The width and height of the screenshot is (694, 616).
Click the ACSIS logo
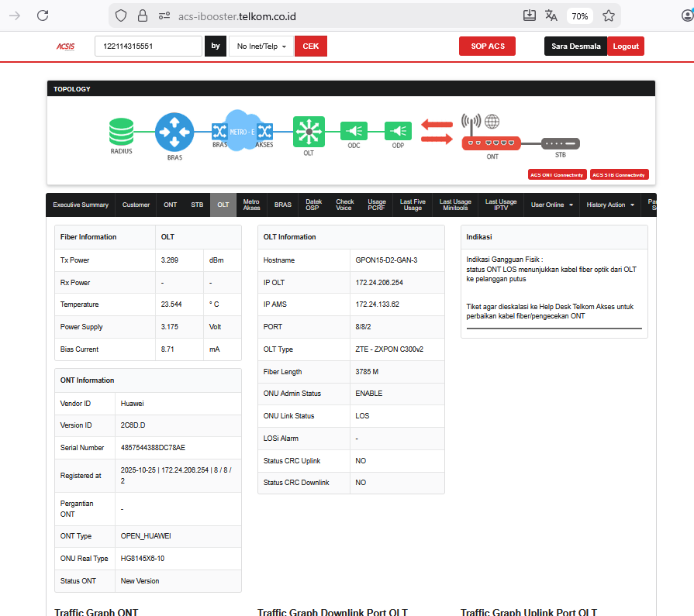(x=65, y=46)
